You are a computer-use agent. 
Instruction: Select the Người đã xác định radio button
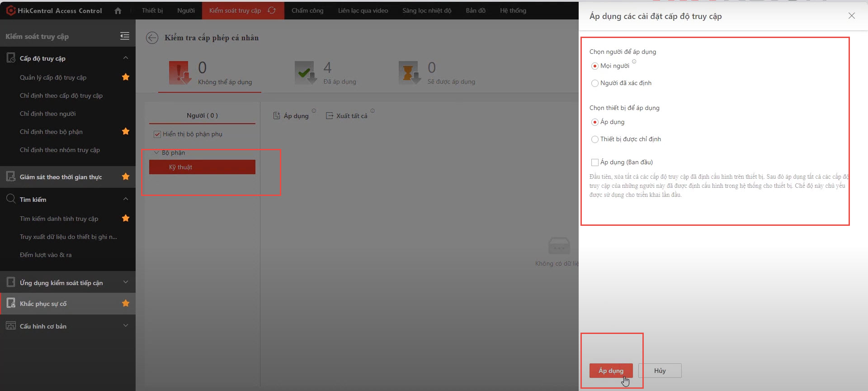595,83
